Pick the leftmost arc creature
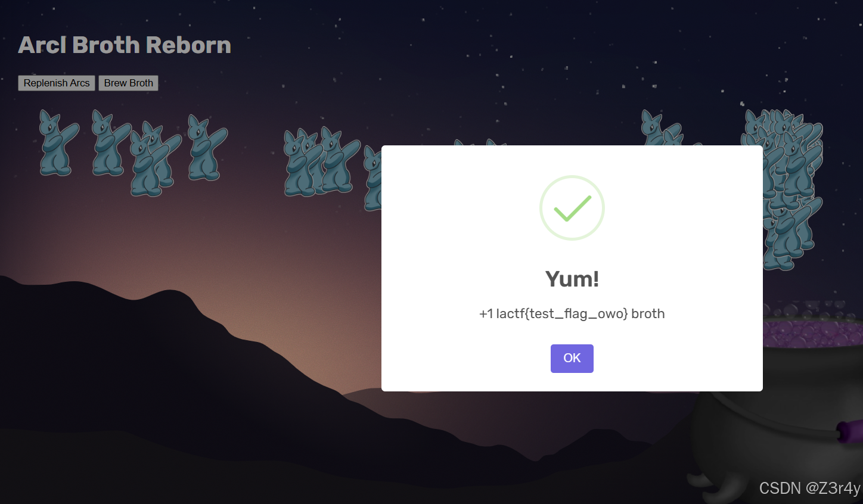This screenshot has height=504, width=863. (x=58, y=143)
